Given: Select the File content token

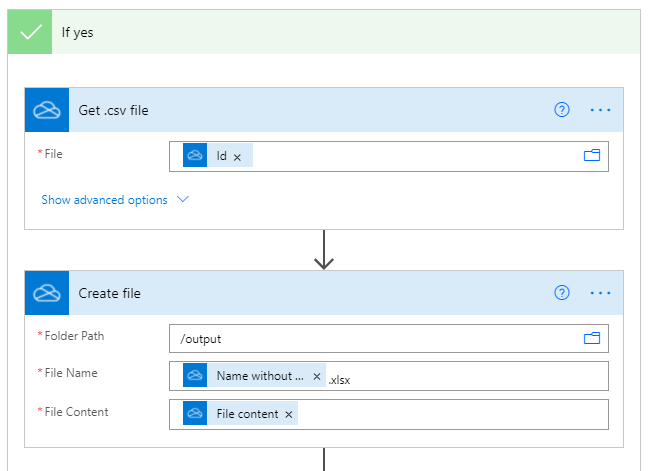Looking at the screenshot, I should click(247, 414).
